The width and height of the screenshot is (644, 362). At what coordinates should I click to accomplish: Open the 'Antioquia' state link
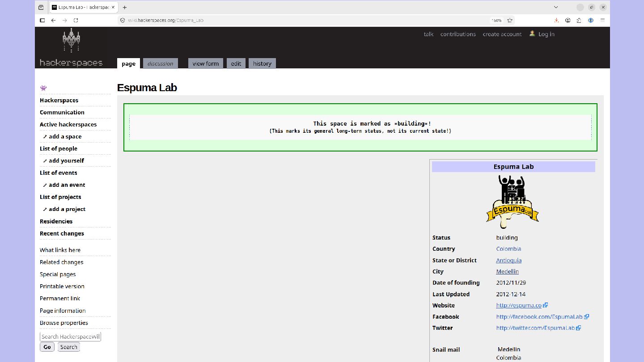[509, 260]
